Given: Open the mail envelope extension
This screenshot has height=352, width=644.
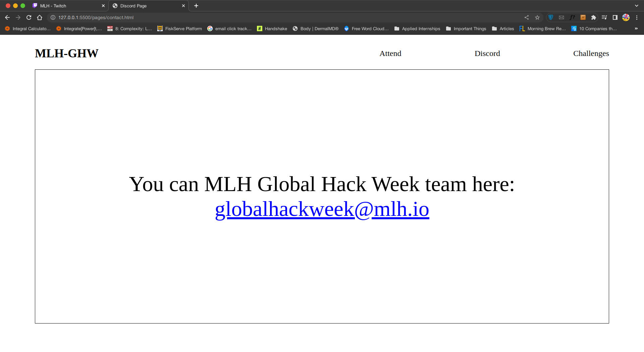Looking at the screenshot, I should pos(561,17).
